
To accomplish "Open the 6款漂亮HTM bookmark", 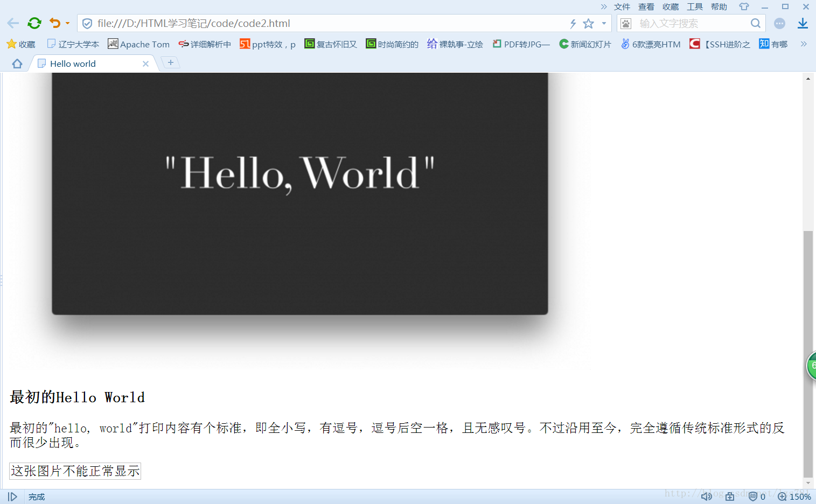I will (x=651, y=44).
